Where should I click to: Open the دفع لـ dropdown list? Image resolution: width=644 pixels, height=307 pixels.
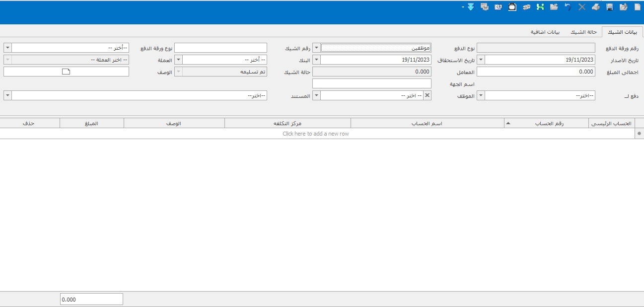[481, 95]
